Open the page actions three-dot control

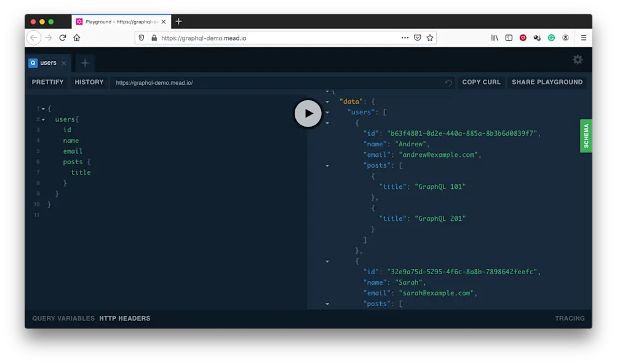[x=405, y=38]
